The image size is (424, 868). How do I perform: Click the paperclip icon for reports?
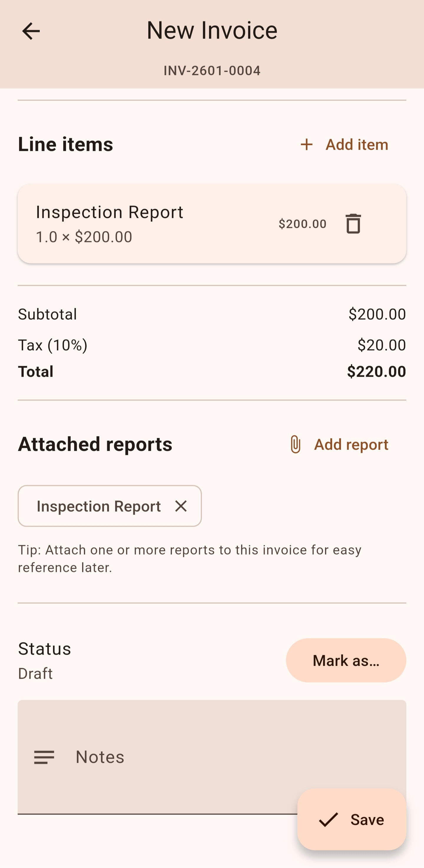tap(296, 445)
